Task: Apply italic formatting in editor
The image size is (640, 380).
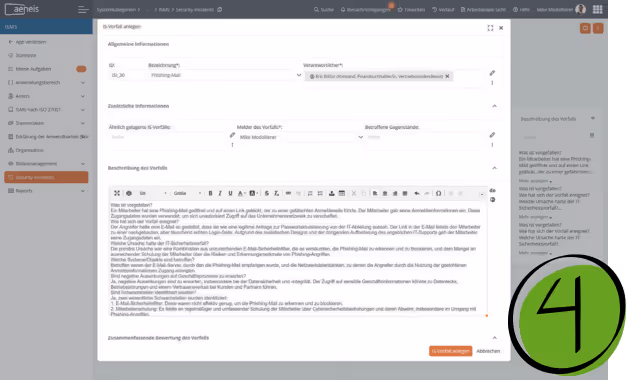Action: [220, 193]
